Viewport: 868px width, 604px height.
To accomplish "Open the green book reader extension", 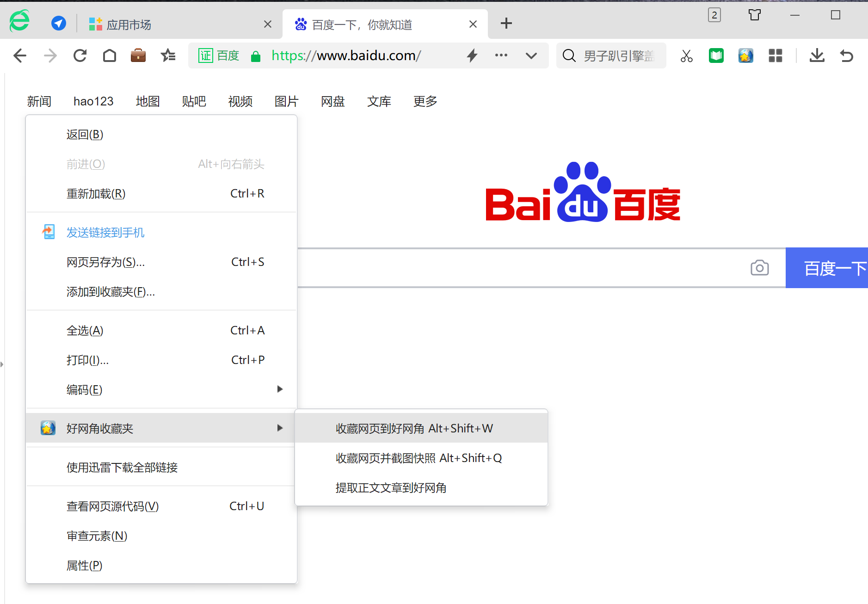I will 716,56.
